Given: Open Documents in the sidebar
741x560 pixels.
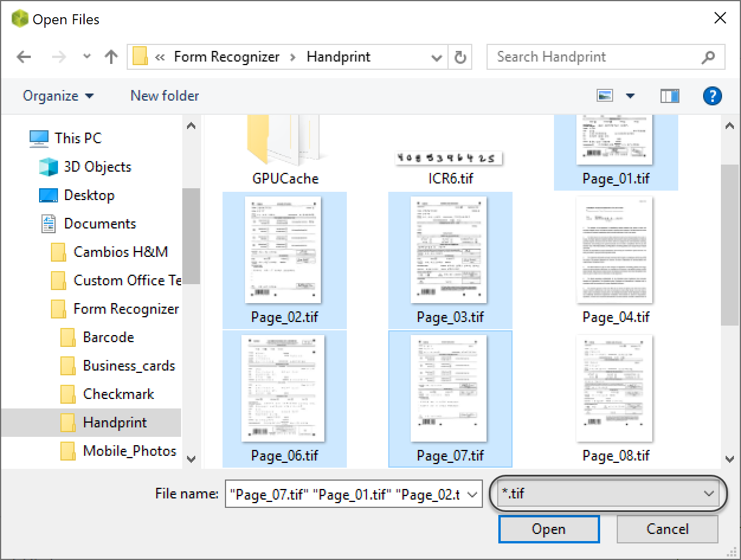Looking at the screenshot, I should 100,224.
